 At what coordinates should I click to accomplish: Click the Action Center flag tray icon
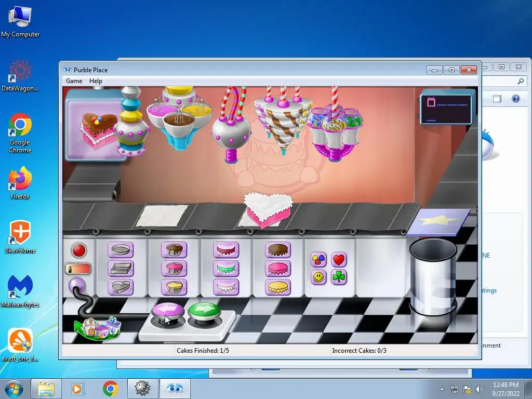[467, 389]
